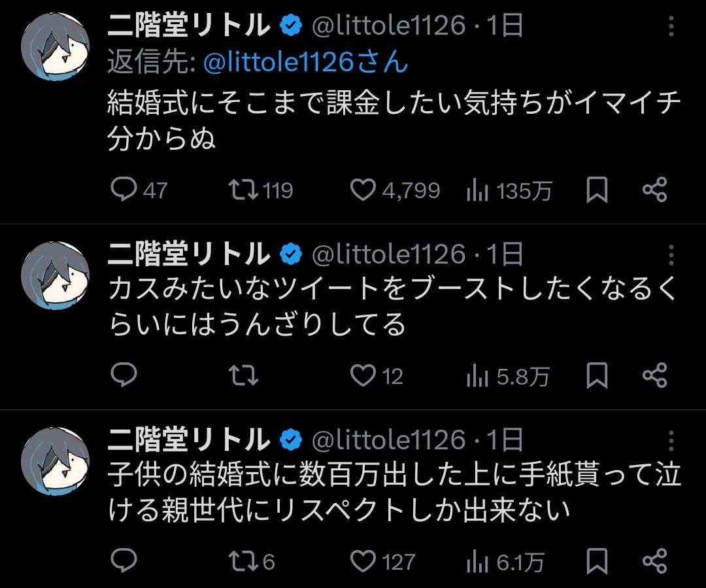Viewport: 706px width, 588px height.
Task: Open more options for the first tweet
Action: 672,27
